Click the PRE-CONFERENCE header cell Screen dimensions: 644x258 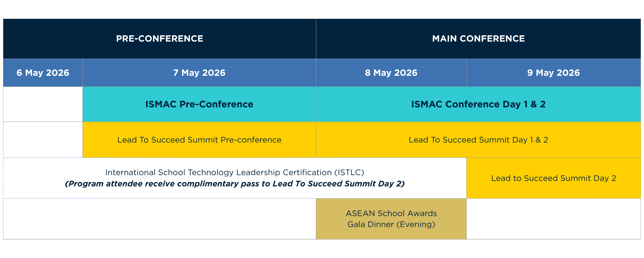click(159, 39)
